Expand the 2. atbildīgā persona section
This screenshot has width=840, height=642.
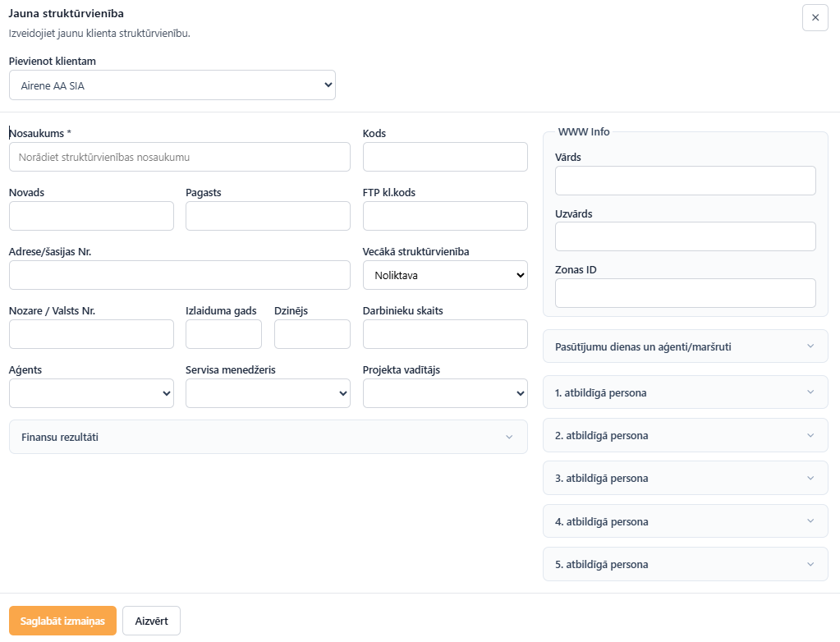[685, 435]
